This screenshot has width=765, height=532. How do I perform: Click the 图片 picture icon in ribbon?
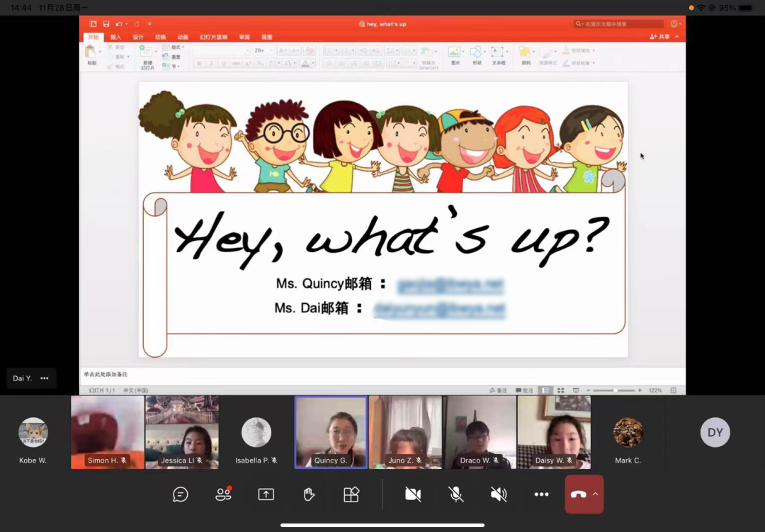coord(455,55)
